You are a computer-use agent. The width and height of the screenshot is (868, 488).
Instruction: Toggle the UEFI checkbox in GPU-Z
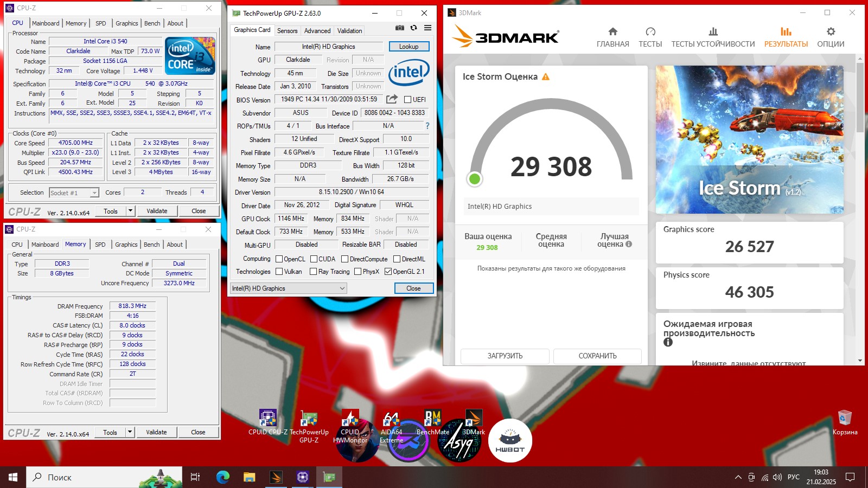click(407, 100)
